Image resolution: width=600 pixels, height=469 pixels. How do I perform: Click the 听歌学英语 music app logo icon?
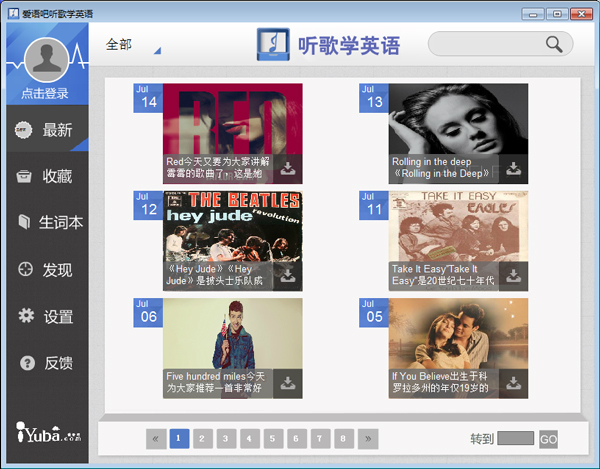coord(273,44)
